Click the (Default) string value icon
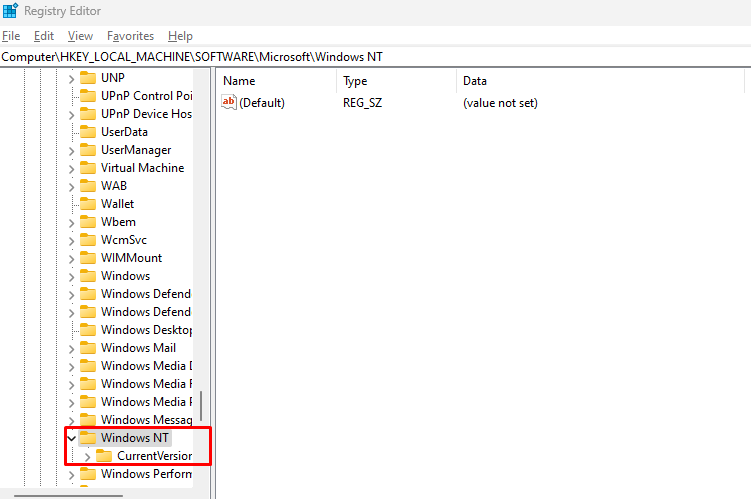751x499 pixels. point(228,102)
